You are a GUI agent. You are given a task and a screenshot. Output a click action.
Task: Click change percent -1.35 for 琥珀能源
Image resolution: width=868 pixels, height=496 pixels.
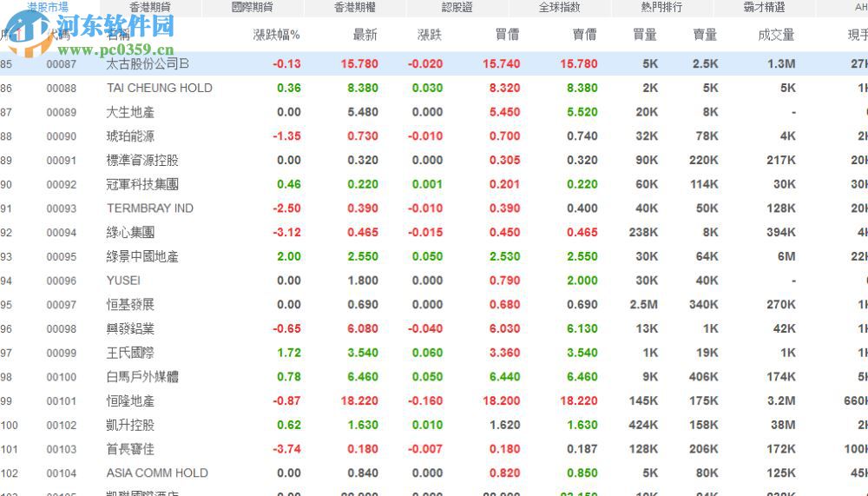[x=286, y=136]
